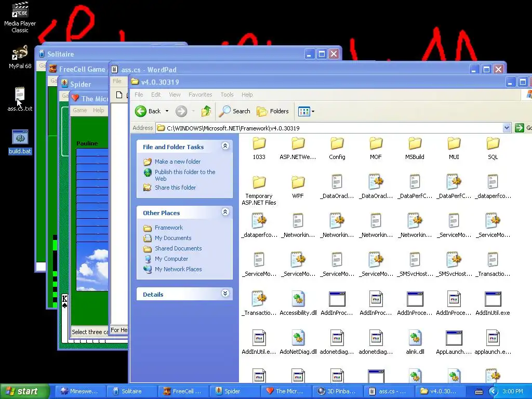Select the MUI folder
The image size is (532, 399).
click(454, 148)
